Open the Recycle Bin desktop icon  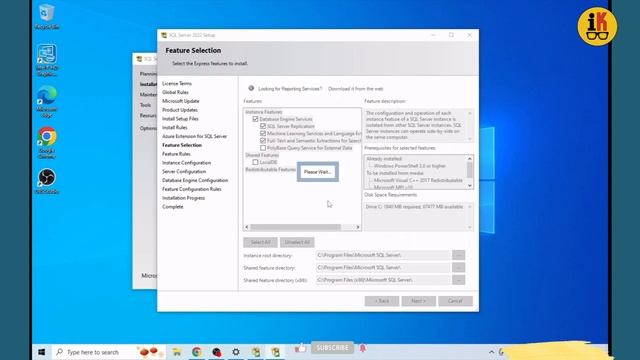[x=47, y=17]
